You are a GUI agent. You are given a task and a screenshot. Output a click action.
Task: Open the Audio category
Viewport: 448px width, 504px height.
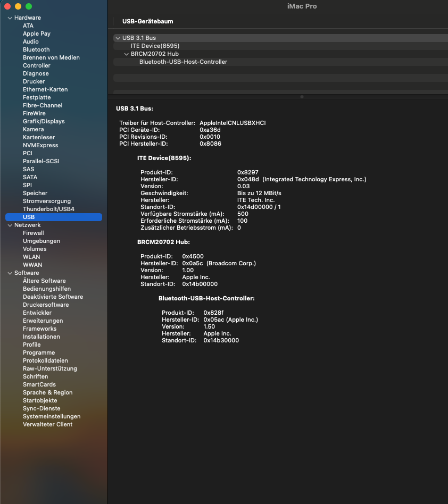[30, 41]
